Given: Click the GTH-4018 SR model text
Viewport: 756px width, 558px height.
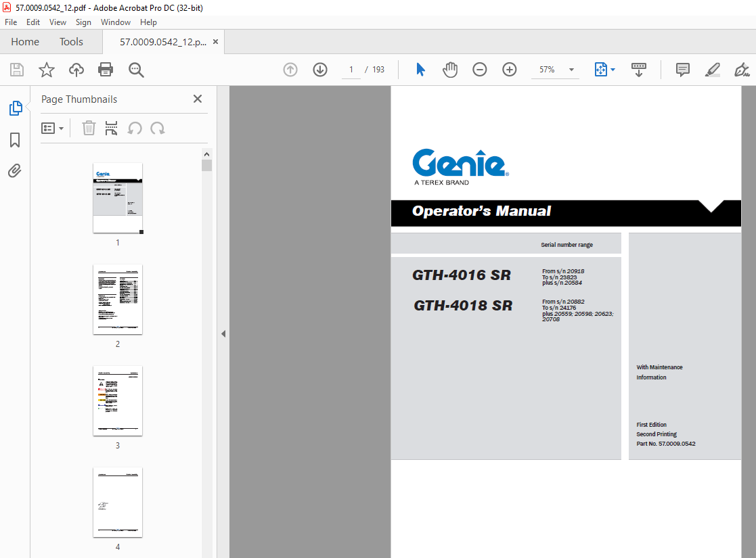Looking at the screenshot, I should tap(463, 306).
